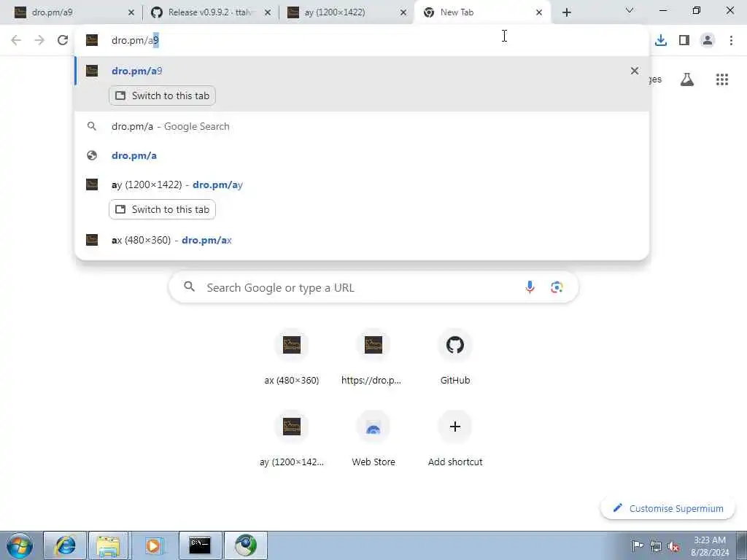
Task: Expand the tab search chevron
Action: (630, 10)
